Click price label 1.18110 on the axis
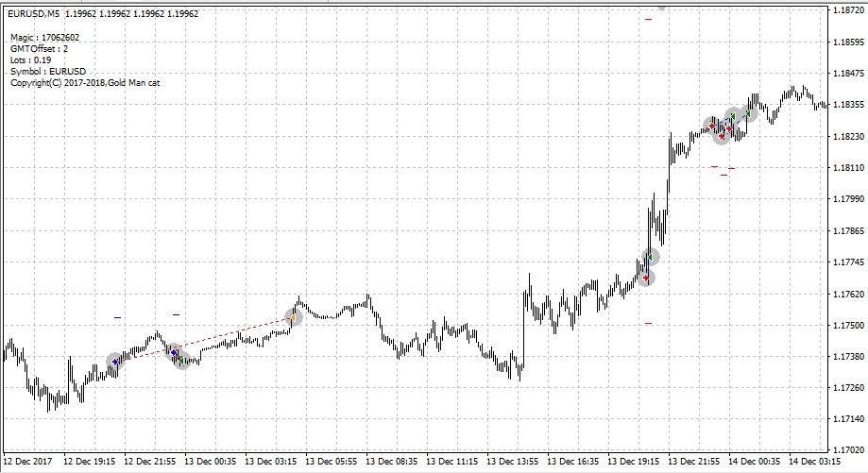 [848, 168]
